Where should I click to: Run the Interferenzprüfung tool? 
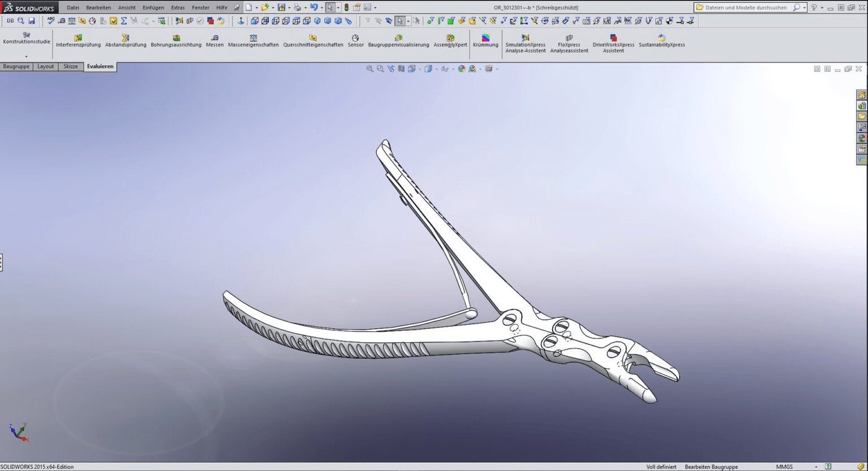point(77,40)
